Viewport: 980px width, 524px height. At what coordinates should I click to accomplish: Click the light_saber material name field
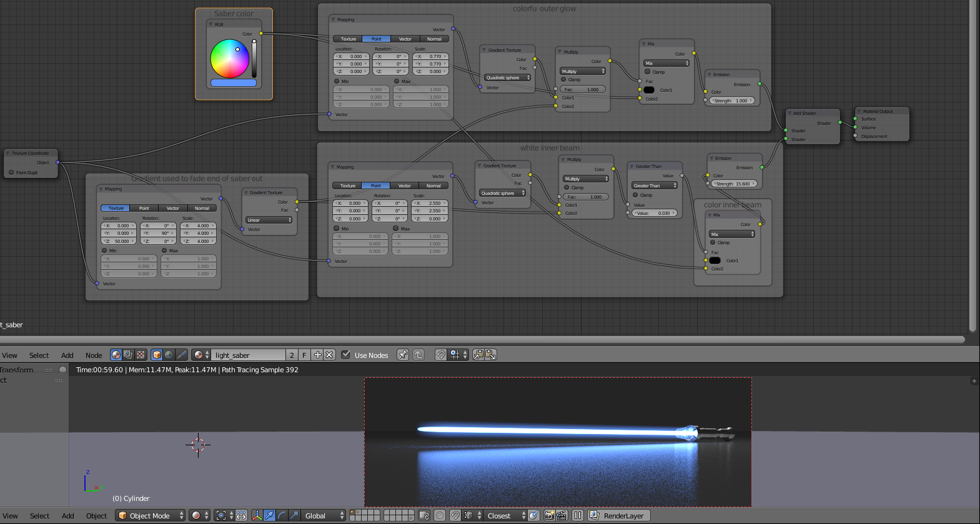coord(249,355)
